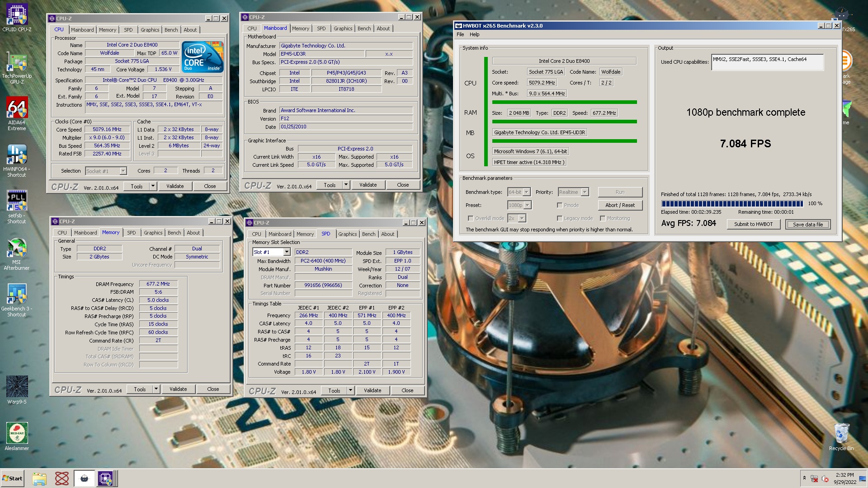
Task: Switch to the Graphics tab in the CPU-Z Mainboard window
Action: point(343,28)
